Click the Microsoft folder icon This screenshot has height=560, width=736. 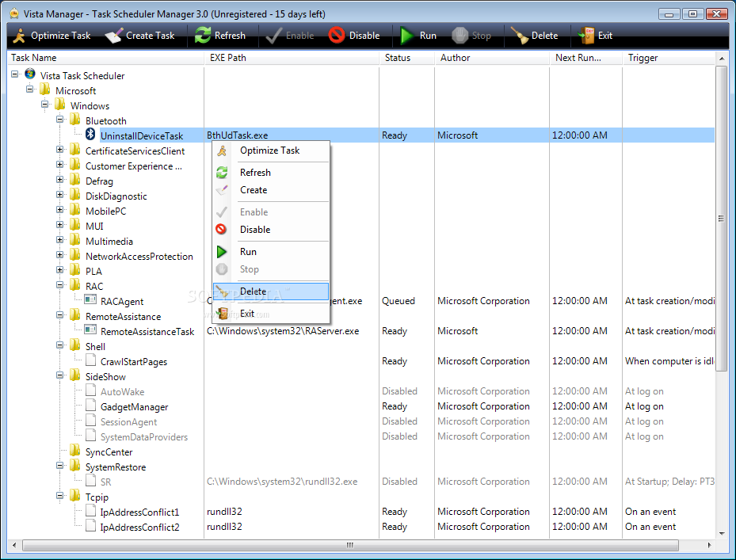click(x=45, y=90)
